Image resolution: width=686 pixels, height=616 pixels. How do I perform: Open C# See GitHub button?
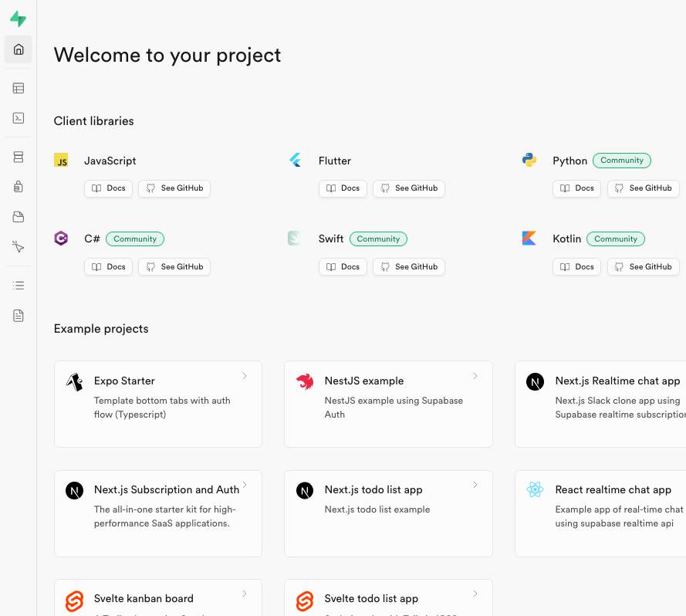pyautogui.click(x=174, y=267)
